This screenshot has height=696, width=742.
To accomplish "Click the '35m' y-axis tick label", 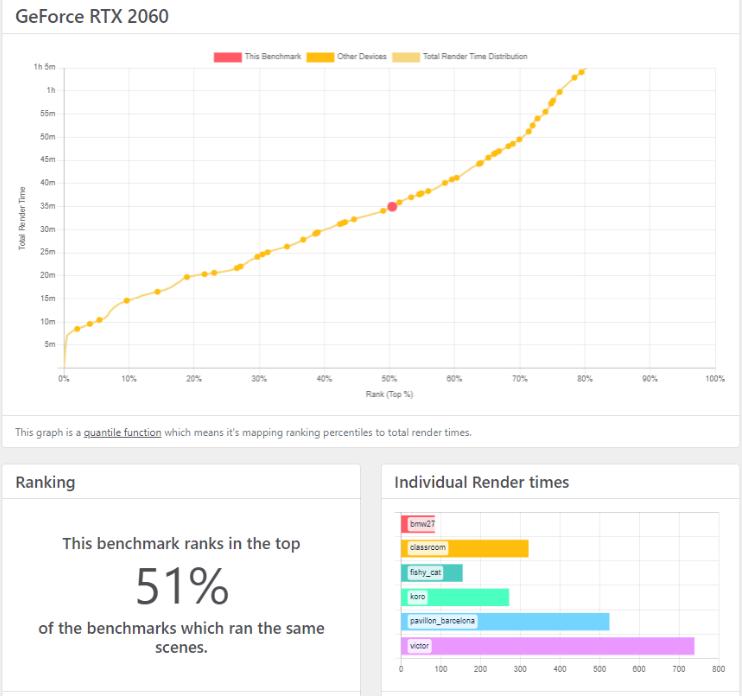I will tap(48, 206).
